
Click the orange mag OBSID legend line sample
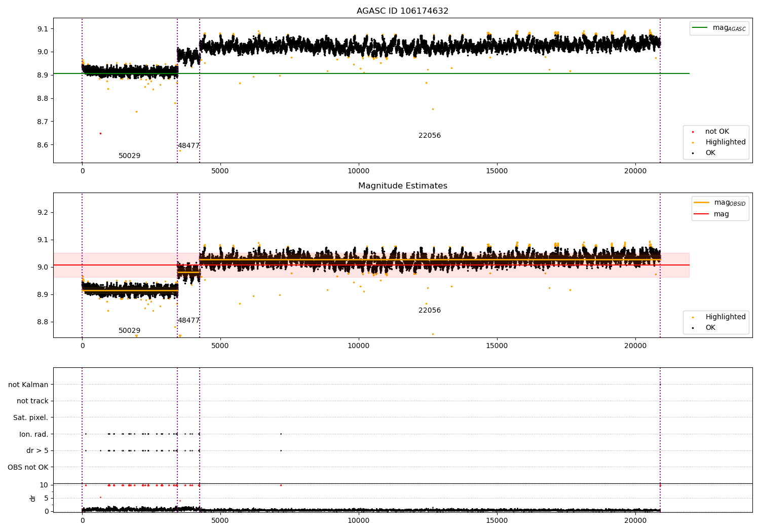[x=702, y=203]
